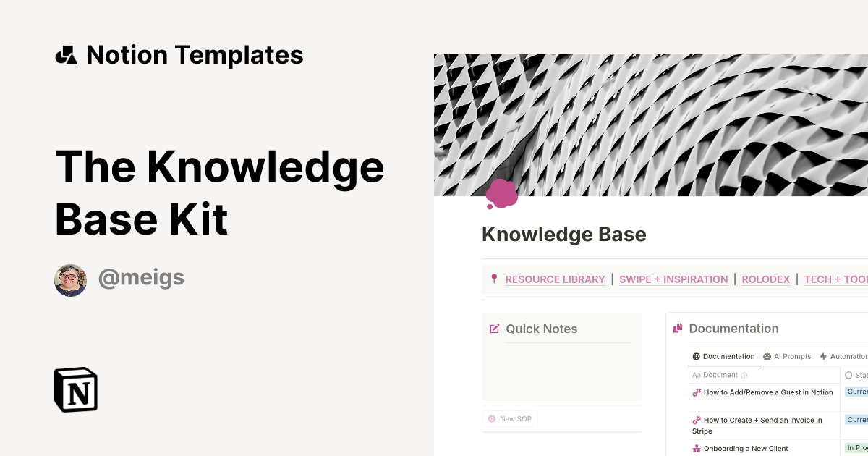Image resolution: width=868 pixels, height=456 pixels.
Task: Click the pink thought-bubble icon above Knowledge Base
Action: pos(503,193)
